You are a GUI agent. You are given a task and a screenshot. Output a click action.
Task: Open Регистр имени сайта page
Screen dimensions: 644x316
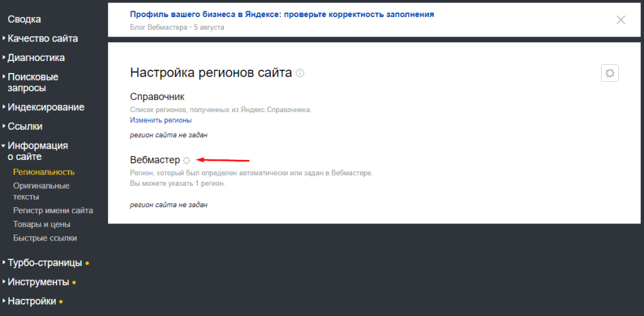(x=53, y=210)
